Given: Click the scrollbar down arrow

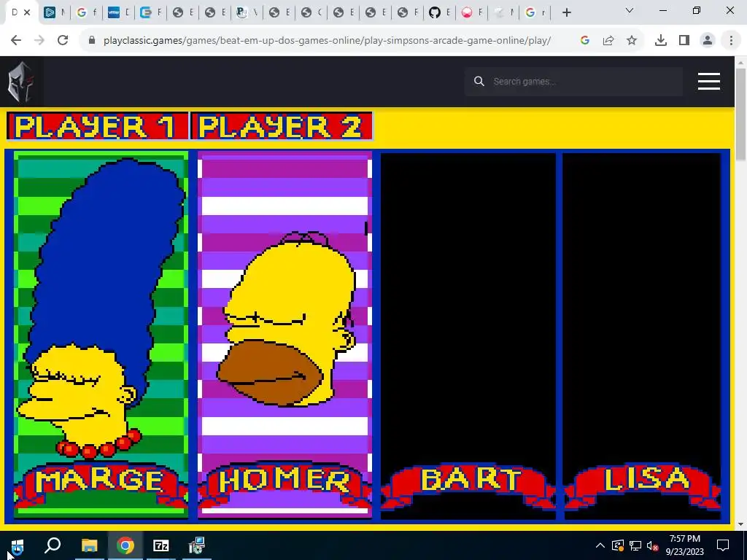Looking at the screenshot, I should (741, 524).
